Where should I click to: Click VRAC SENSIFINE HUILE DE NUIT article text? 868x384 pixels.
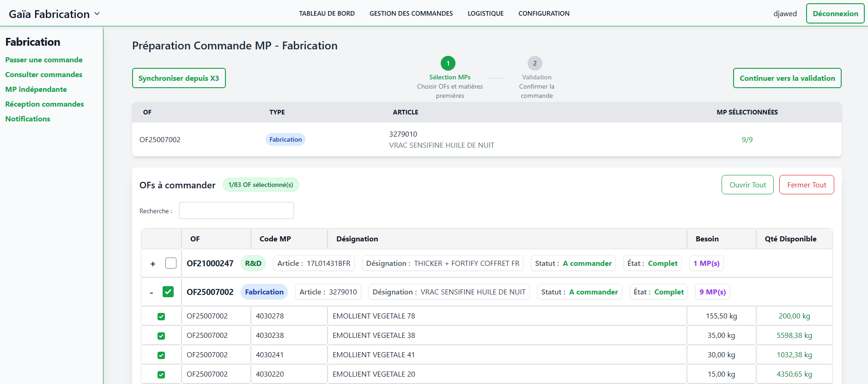pos(442,145)
